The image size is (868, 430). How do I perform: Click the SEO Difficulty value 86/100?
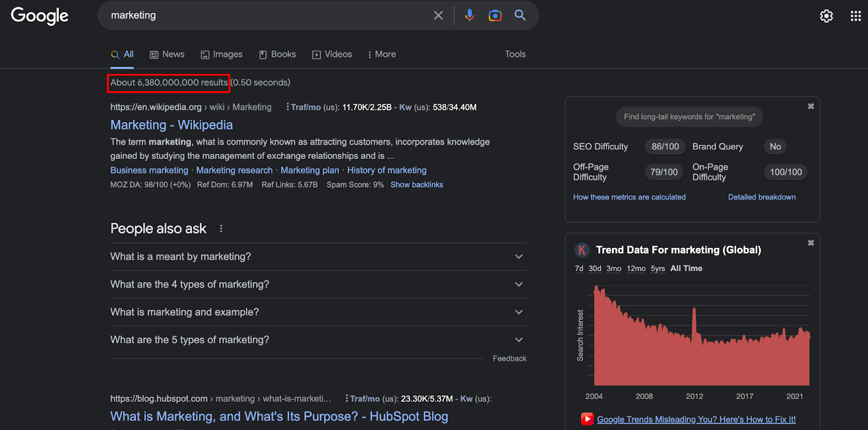tap(665, 146)
